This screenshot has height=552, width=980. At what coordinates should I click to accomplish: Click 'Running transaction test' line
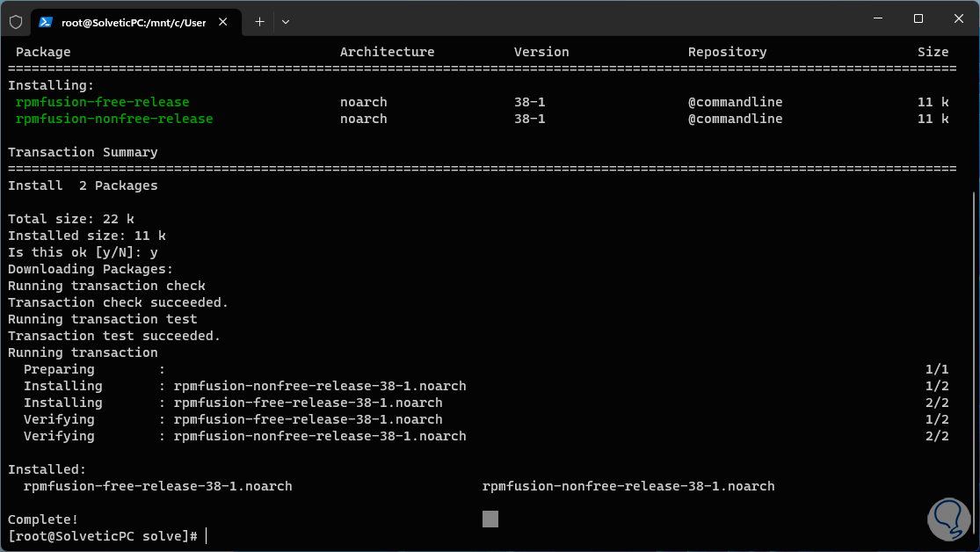[103, 319]
